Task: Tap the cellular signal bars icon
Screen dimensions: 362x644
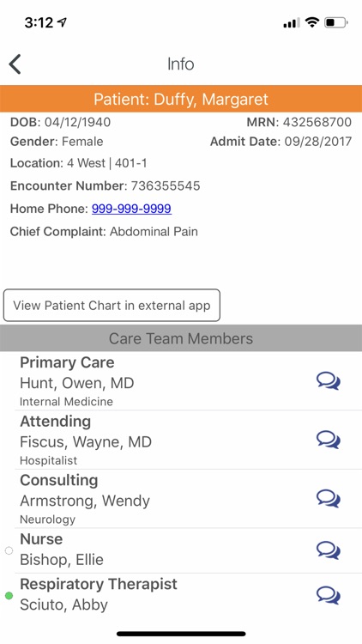Action: 292,23
